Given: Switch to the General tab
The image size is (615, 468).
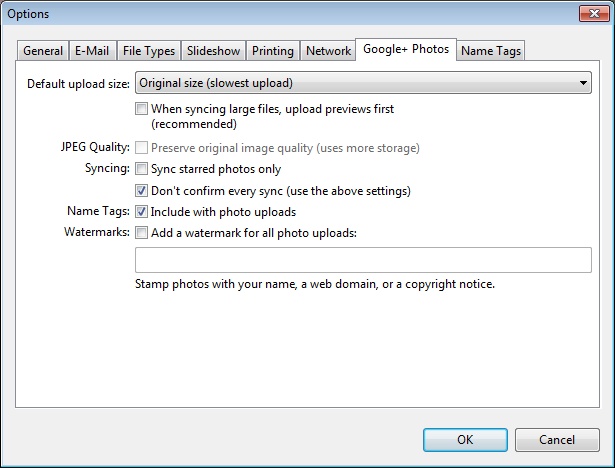Looking at the screenshot, I should click(x=43, y=51).
